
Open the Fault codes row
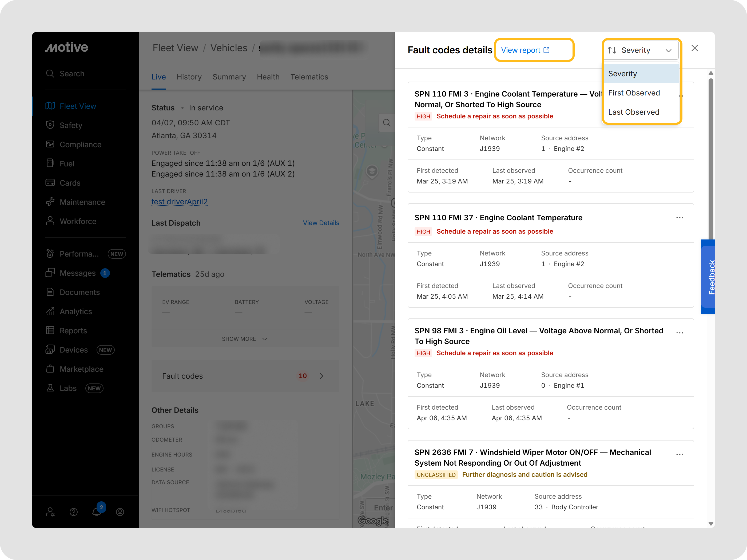245,376
